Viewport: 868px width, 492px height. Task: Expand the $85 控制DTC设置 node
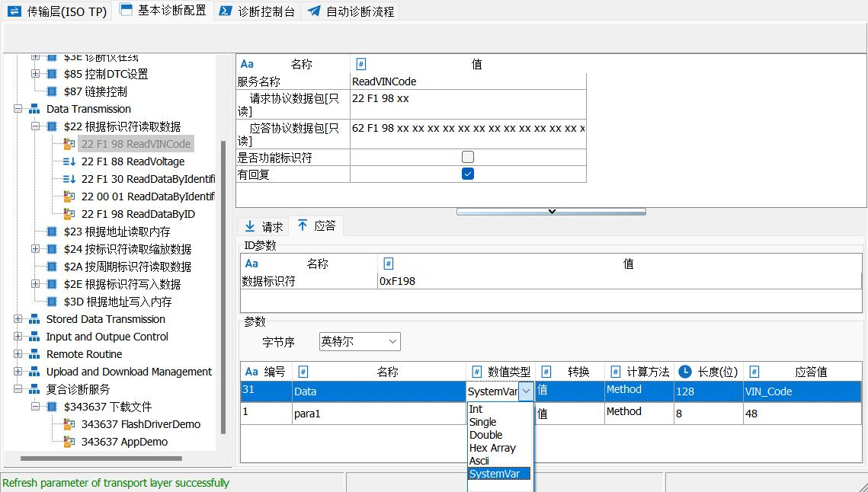coord(35,74)
